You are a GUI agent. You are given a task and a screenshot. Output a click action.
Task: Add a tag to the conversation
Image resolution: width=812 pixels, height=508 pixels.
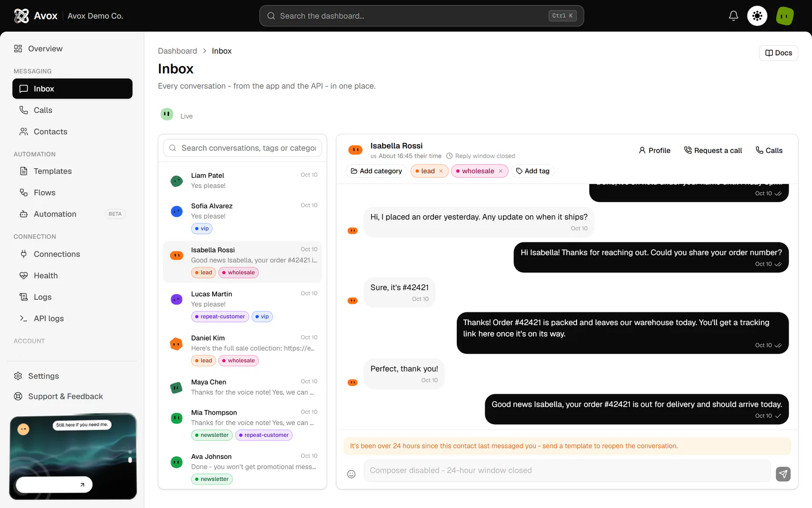(533, 171)
